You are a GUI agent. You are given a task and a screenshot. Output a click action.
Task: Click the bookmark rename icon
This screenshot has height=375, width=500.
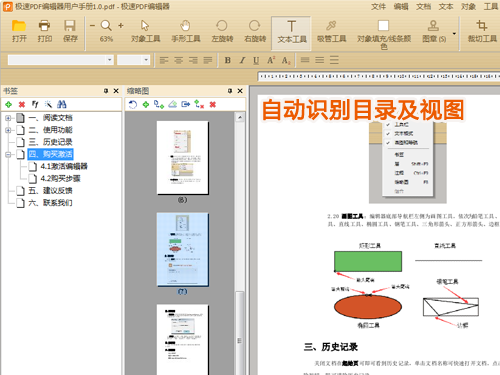click(x=35, y=104)
